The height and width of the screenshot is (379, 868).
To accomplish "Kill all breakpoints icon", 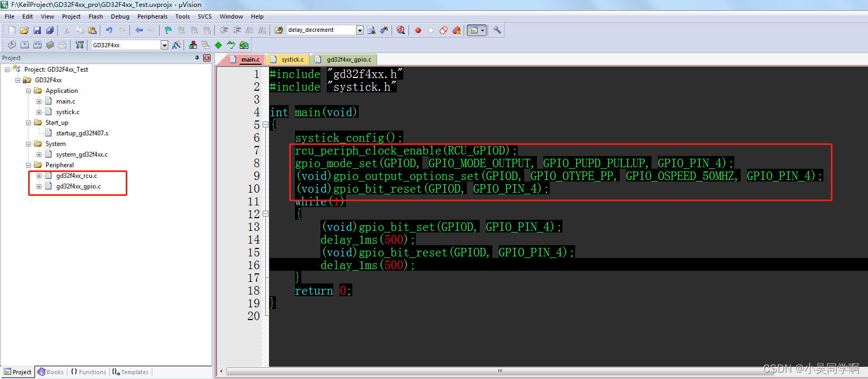I will coord(456,30).
